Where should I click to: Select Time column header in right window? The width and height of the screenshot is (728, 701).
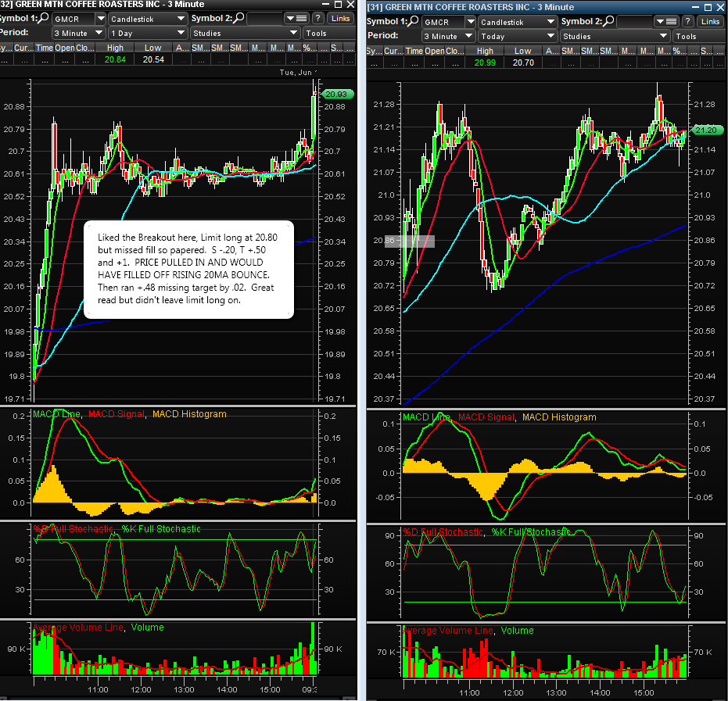[414, 51]
